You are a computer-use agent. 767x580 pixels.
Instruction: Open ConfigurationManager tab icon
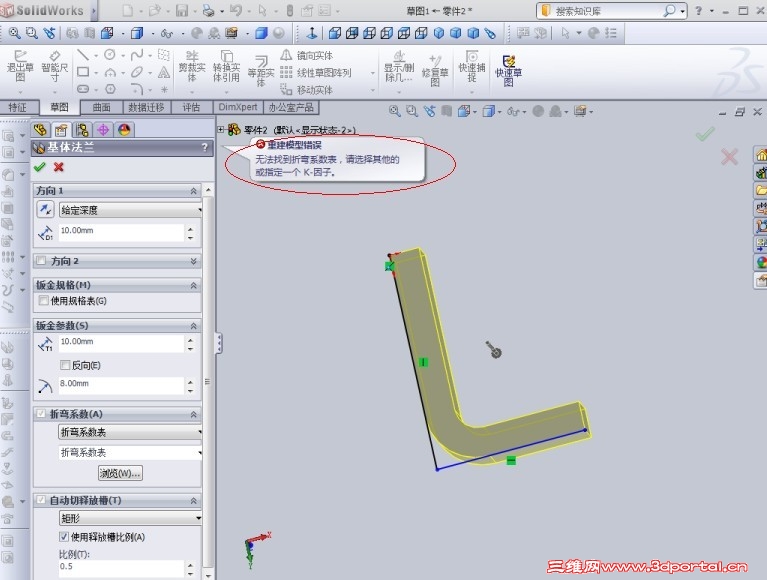tap(82, 130)
